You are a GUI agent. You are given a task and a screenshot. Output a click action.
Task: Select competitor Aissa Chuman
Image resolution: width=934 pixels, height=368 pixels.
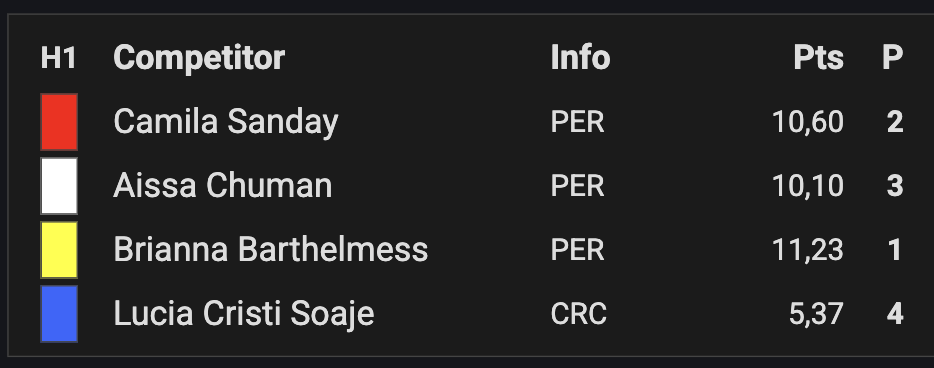click(223, 186)
